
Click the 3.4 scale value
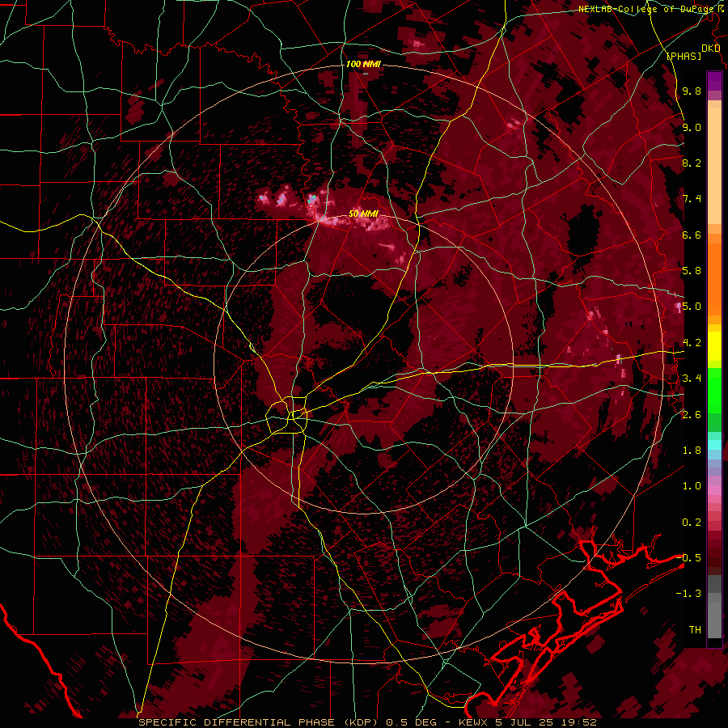point(692,379)
